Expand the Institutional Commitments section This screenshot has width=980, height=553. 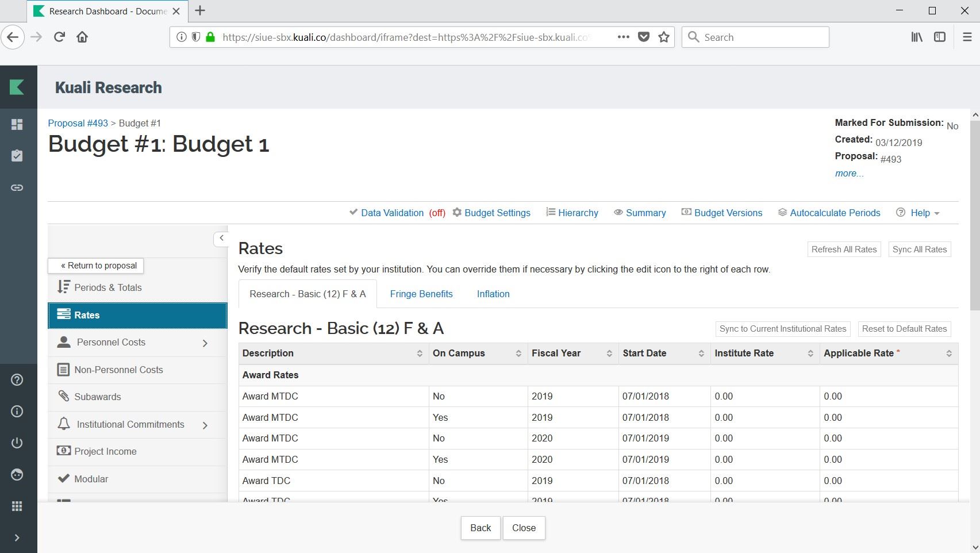click(x=205, y=425)
